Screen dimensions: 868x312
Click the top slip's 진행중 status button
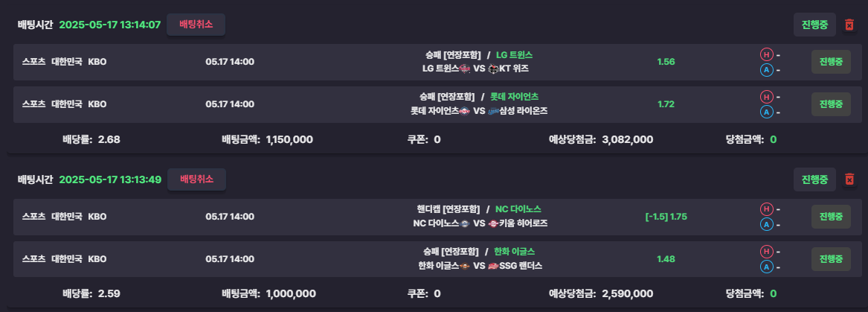[x=814, y=25]
